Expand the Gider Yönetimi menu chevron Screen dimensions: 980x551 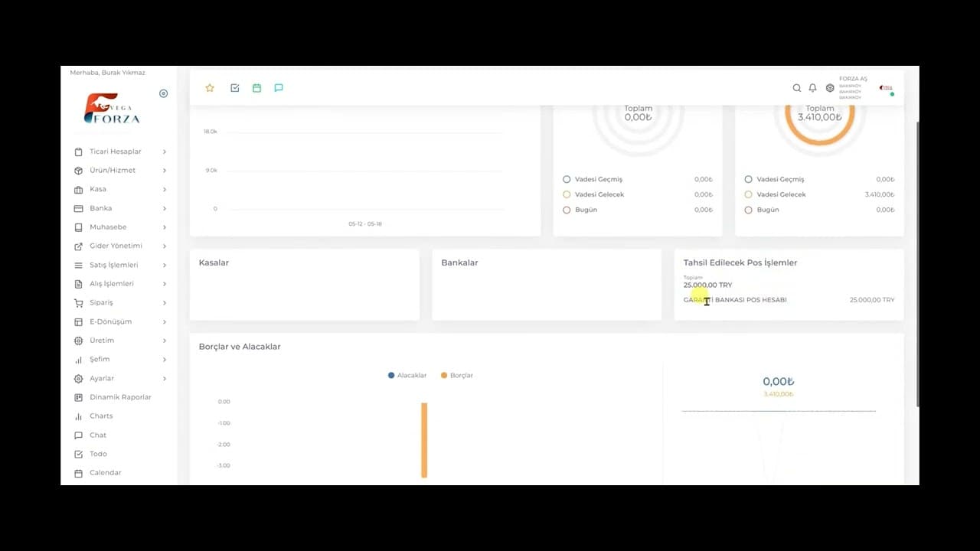pos(164,246)
